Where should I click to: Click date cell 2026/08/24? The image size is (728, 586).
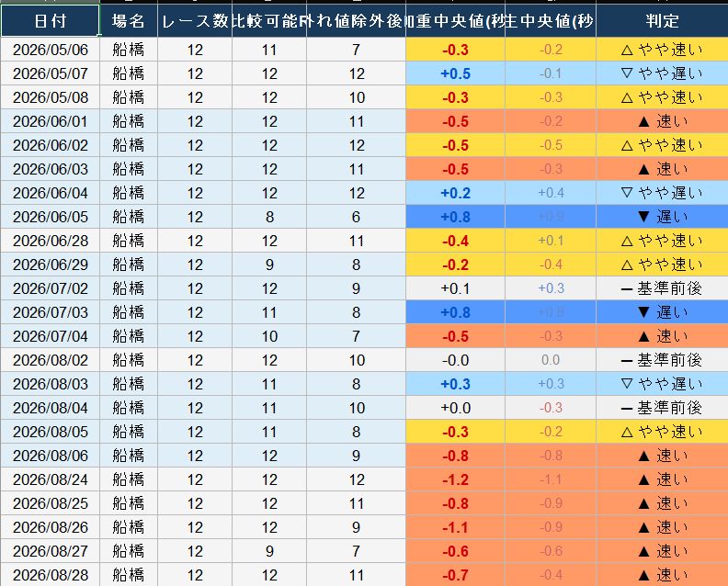pos(51,479)
